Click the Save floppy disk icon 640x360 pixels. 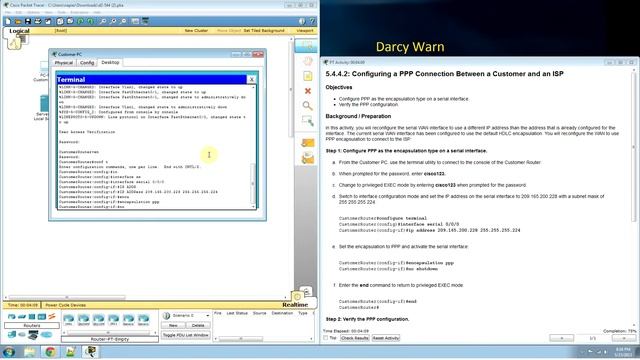(28, 21)
